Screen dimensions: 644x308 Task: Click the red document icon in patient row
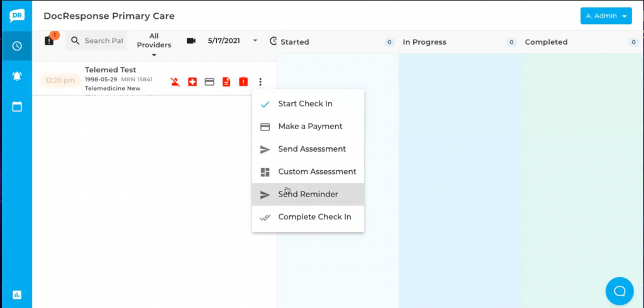coord(226,82)
